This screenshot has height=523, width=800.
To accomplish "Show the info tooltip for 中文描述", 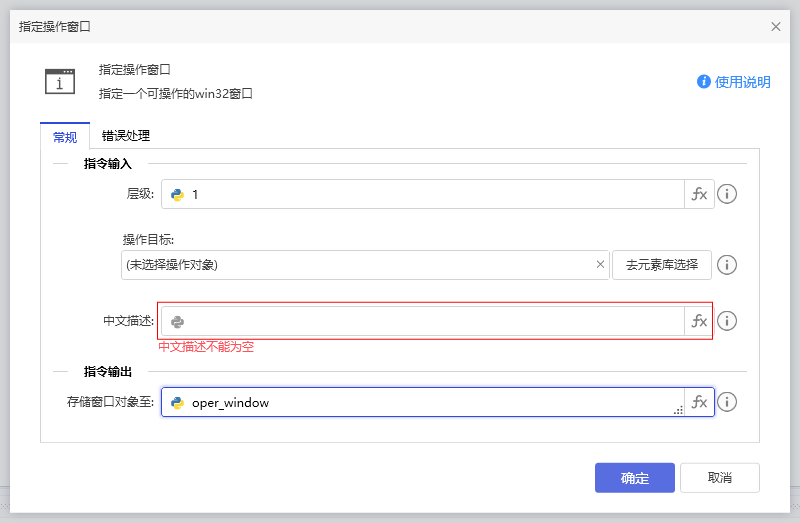I will pos(728,321).
